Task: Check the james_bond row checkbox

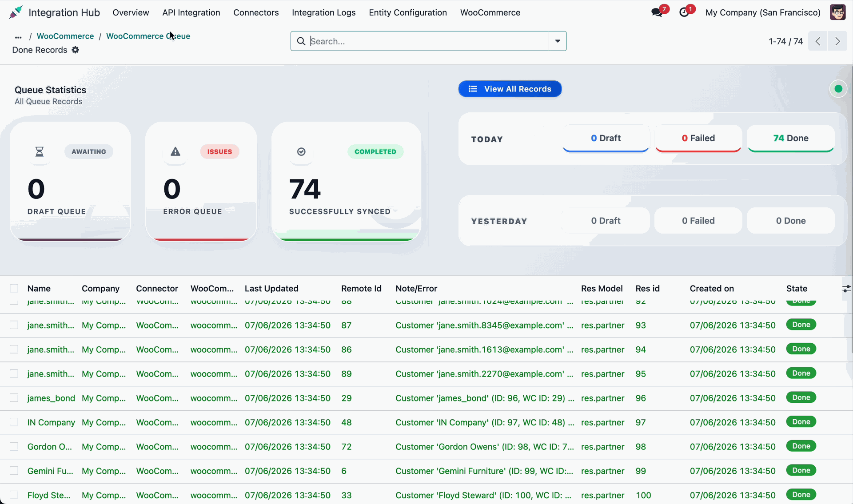Action: click(14, 398)
